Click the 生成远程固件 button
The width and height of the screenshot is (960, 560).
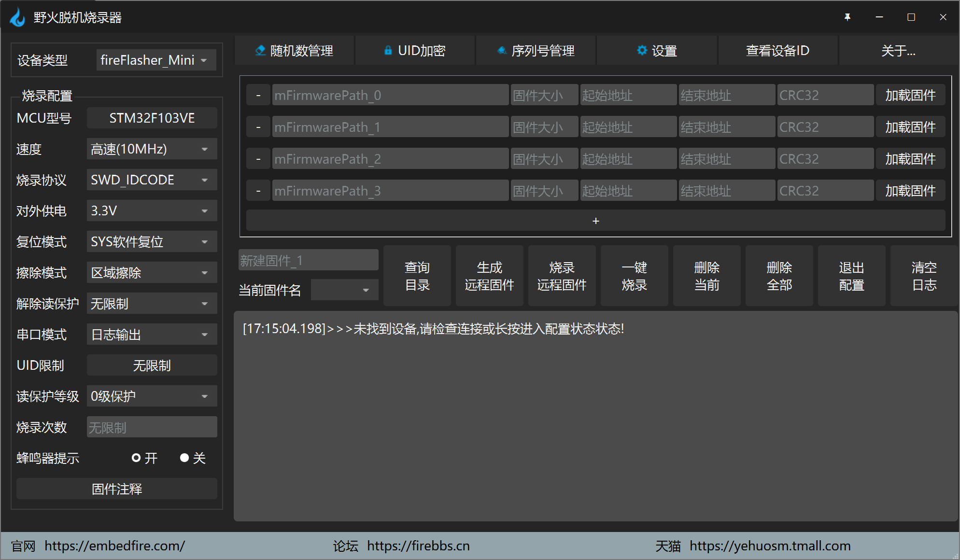point(490,276)
